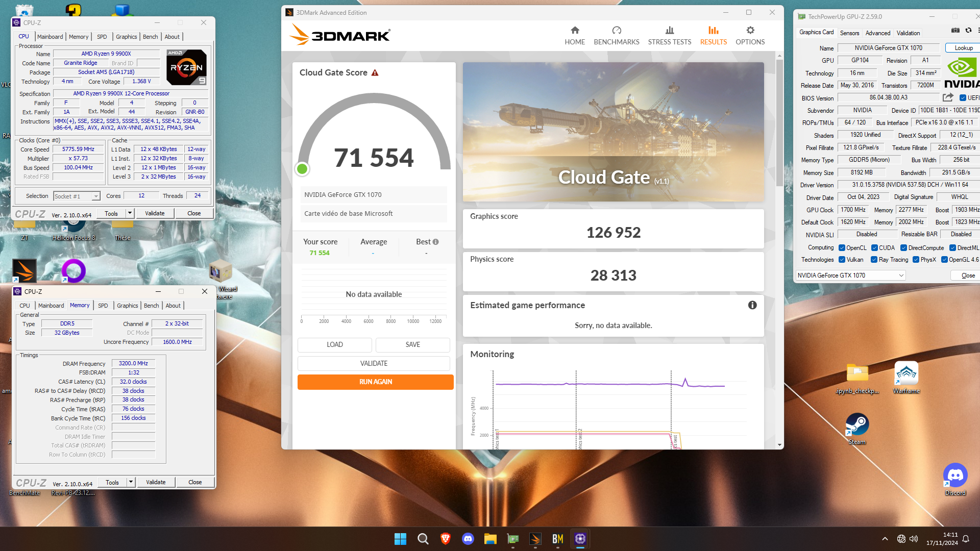980x551 pixels.
Task: Open STRESS TESTS bar chart icon
Action: point(670,31)
